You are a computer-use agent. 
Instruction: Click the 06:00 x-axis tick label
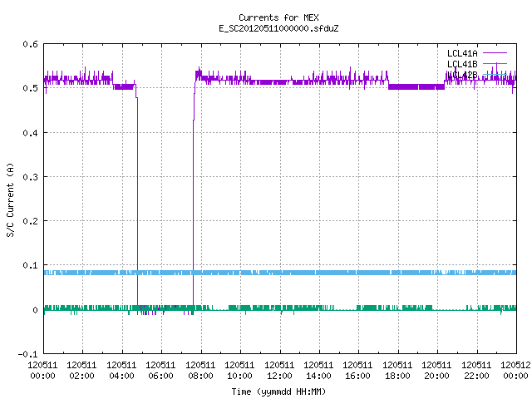(x=160, y=376)
